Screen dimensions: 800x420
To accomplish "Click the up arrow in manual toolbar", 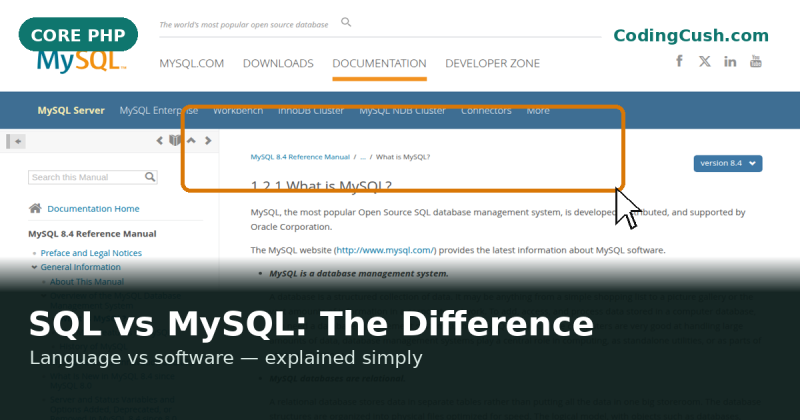I will point(191,140).
